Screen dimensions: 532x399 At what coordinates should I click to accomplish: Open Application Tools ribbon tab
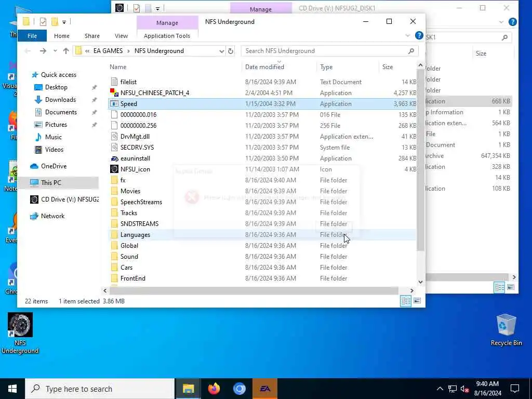(x=167, y=36)
